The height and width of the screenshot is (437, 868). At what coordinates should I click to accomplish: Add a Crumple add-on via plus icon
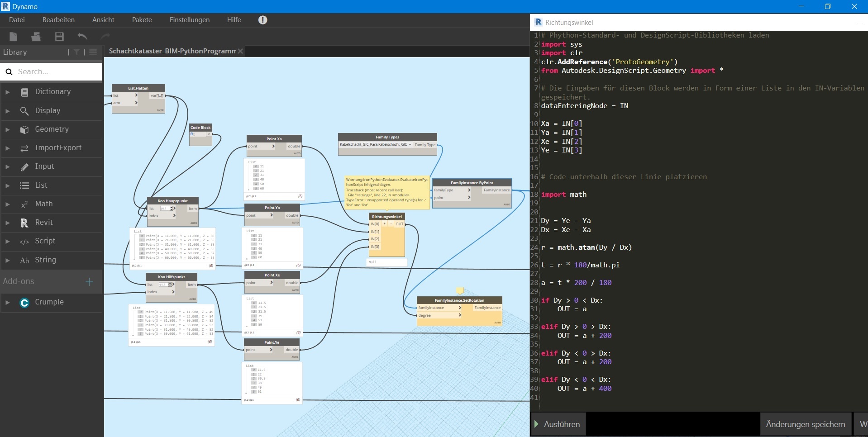coord(89,282)
